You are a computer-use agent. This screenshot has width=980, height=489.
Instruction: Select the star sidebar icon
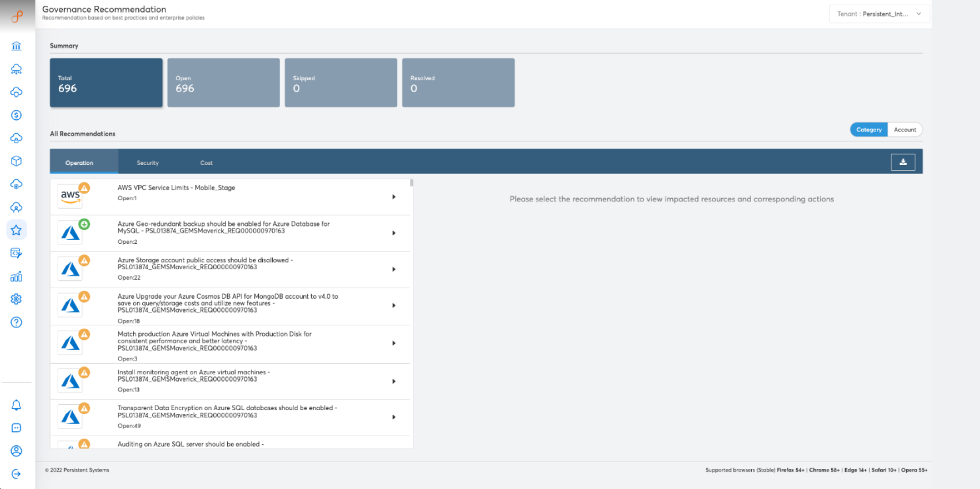pos(16,230)
